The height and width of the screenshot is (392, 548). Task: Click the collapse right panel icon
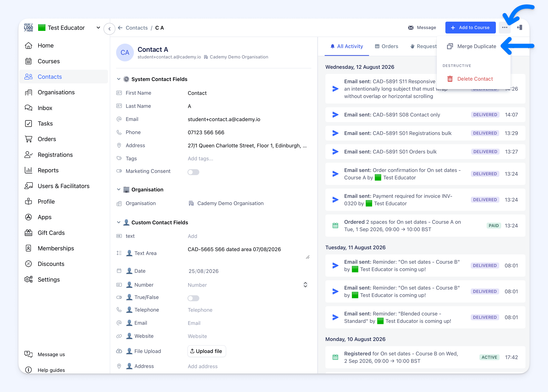pos(520,28)
